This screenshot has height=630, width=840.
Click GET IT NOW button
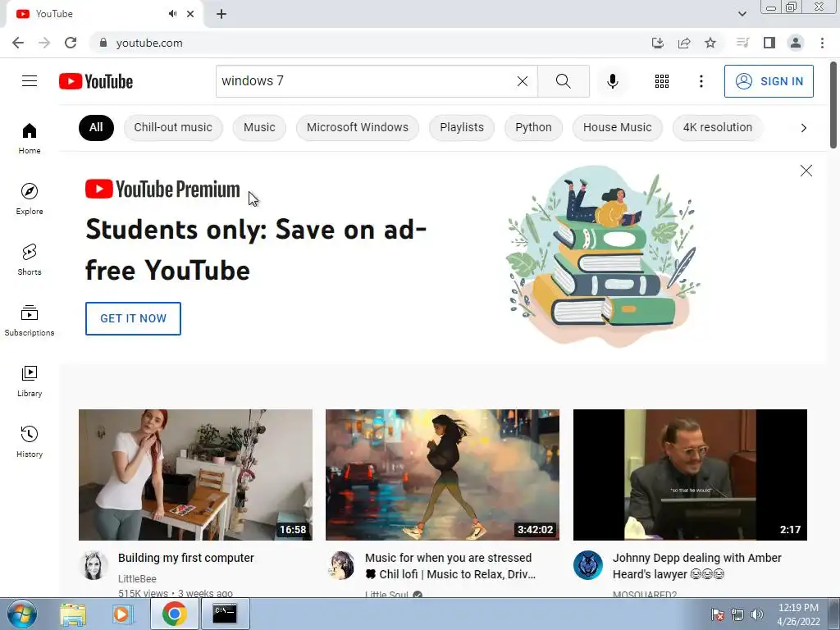coord(133,318)
